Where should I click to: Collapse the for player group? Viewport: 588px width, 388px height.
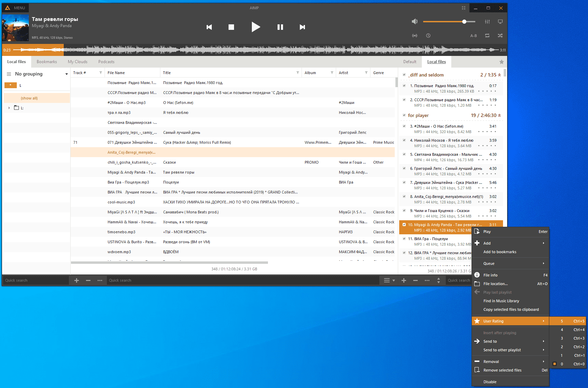[500, 115]
